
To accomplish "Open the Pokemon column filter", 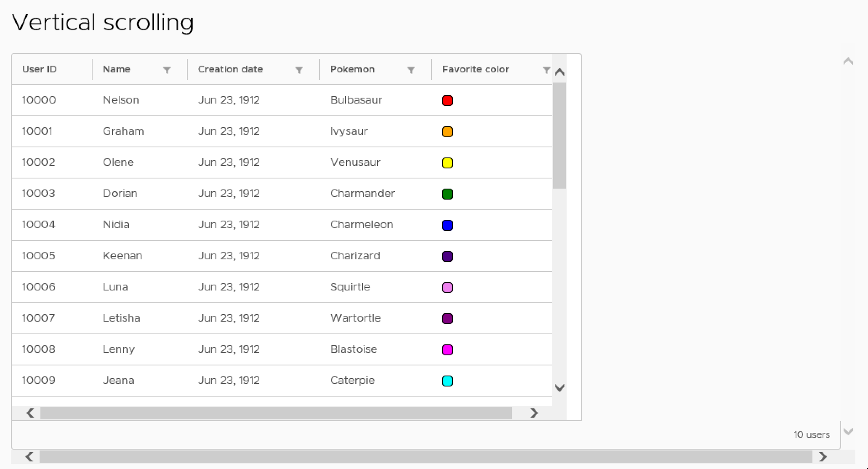I will coord(412,70).
